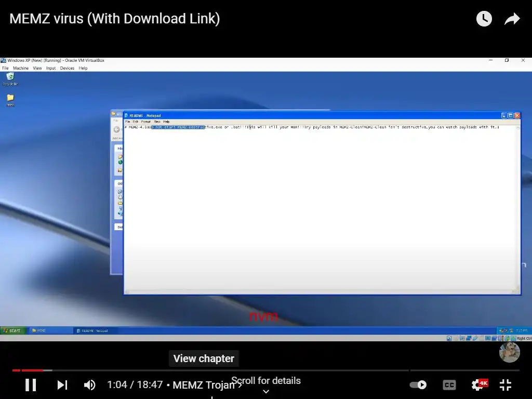Click the VirtualBox display status icon
Screen dimensions: 532x399
pos(487,338)
